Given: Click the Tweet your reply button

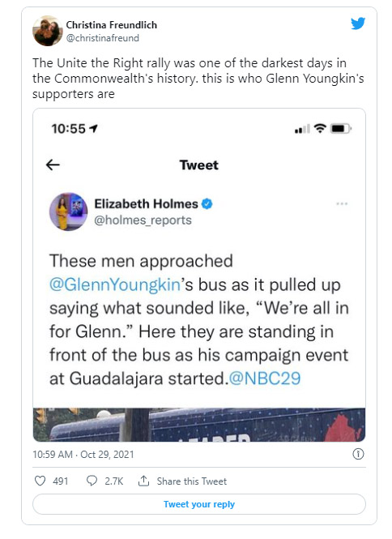Looking at the screenshot, I should pyautogui.click(x=199, y=504).
